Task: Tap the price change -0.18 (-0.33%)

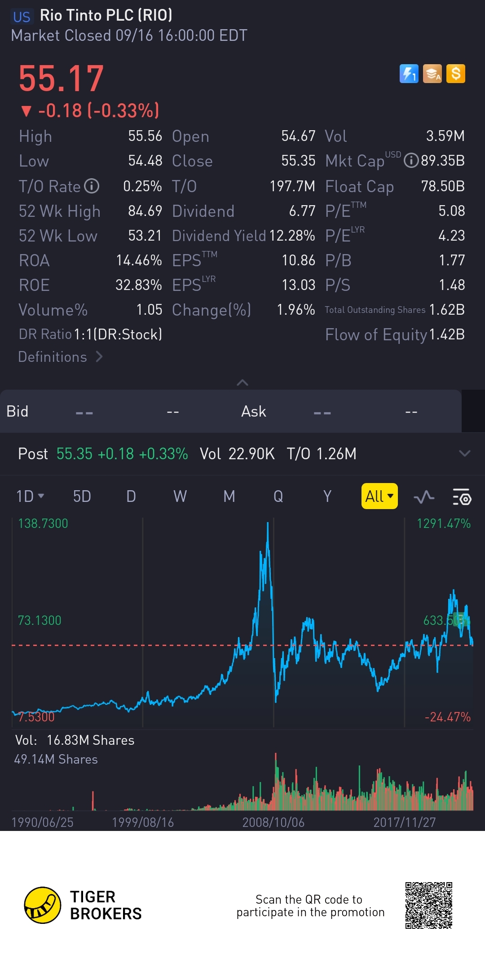Action: pos(91,110)
